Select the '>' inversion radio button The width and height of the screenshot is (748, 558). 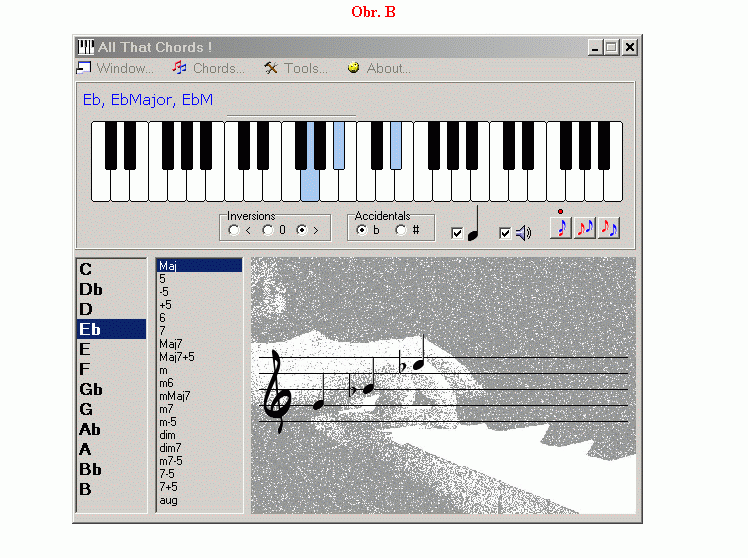302,230
